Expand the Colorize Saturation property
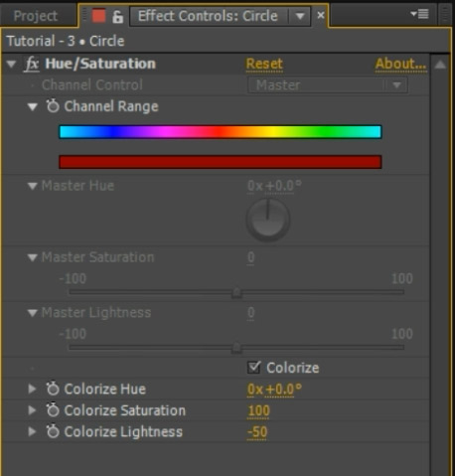This screenshot has width=455, height=476. 32,410
